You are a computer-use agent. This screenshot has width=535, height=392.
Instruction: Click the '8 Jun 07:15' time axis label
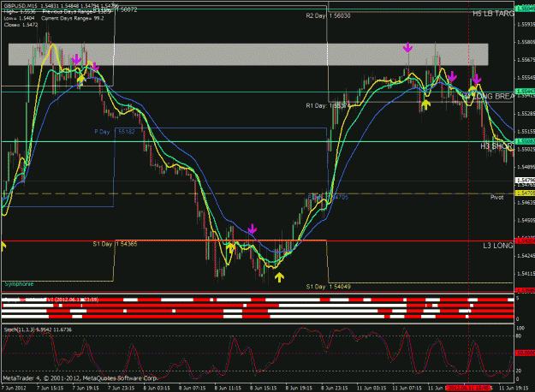click(192, 389)
